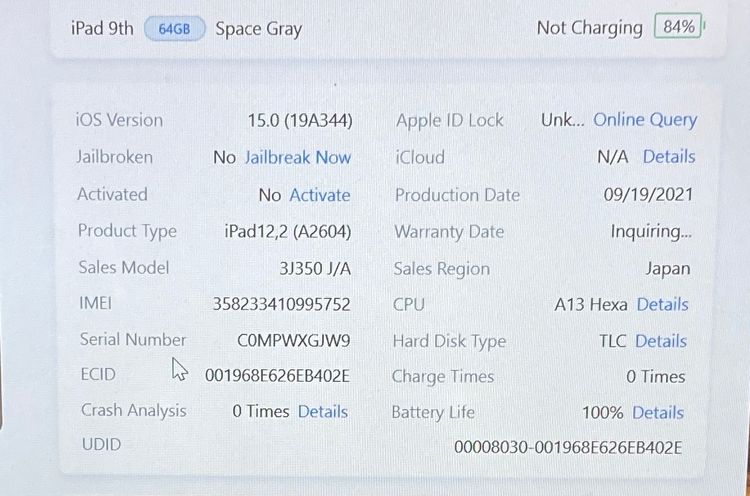This screenshot has width=750, height=496.
Task: Click the 84% battery indicator
Action: coord(678,26)
